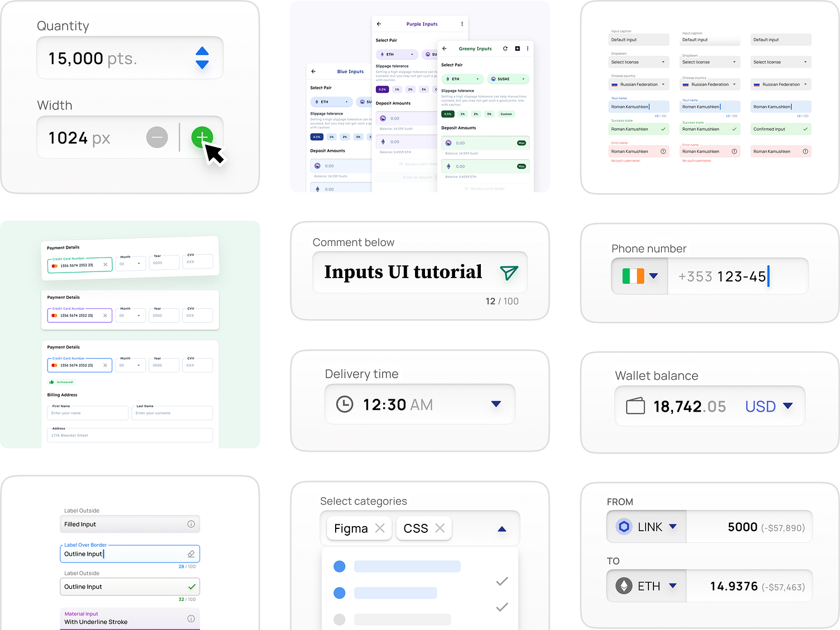Viewport: 840px width, 630px height.
Task: Select the Custom slippage tolerance option
Action: coord(506,114)
